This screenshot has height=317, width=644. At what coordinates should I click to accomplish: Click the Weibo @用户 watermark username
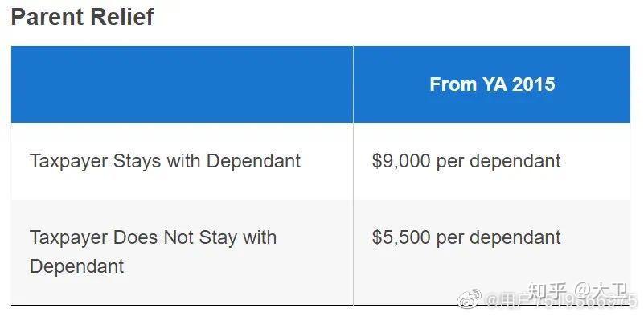tap(563, 300)
